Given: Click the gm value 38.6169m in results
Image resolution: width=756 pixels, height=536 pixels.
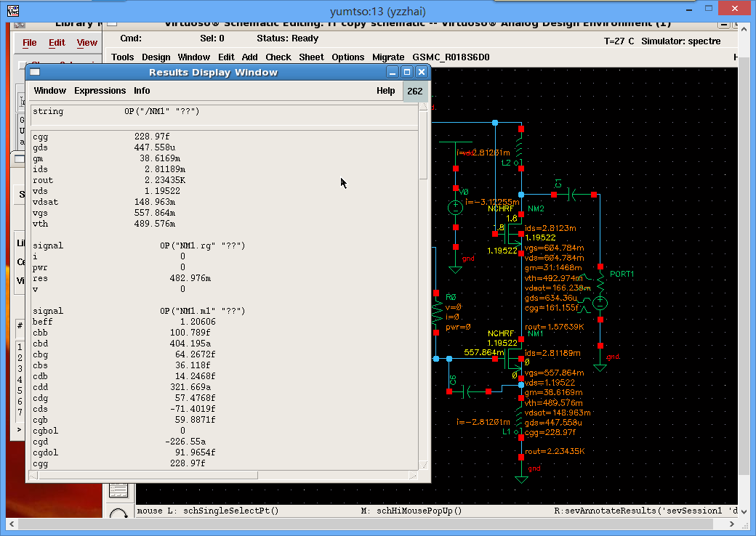Looking at the screenshot, I should coord(160,158).
